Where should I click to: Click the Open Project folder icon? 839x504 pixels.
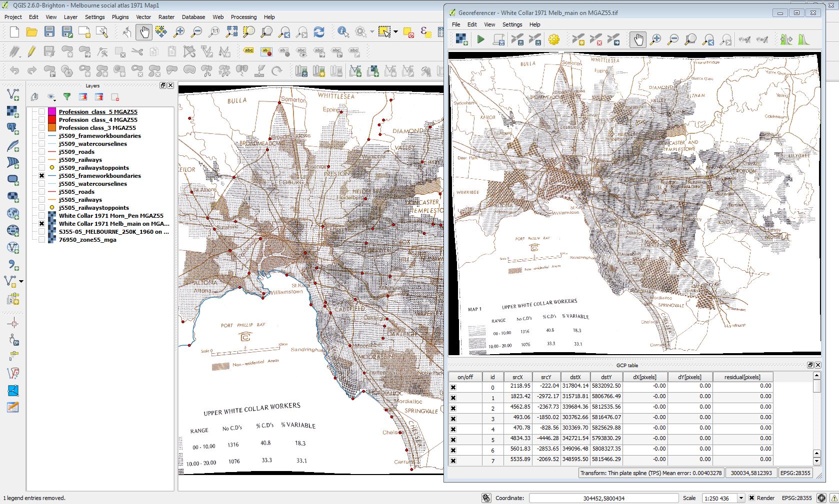pos(31,32)
